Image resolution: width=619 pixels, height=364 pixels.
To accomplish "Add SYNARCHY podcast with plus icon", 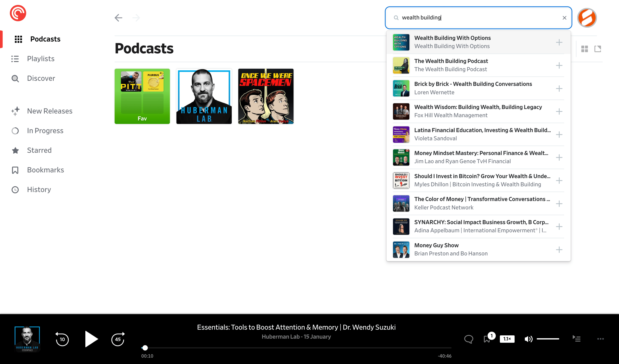I will point(559,227).
